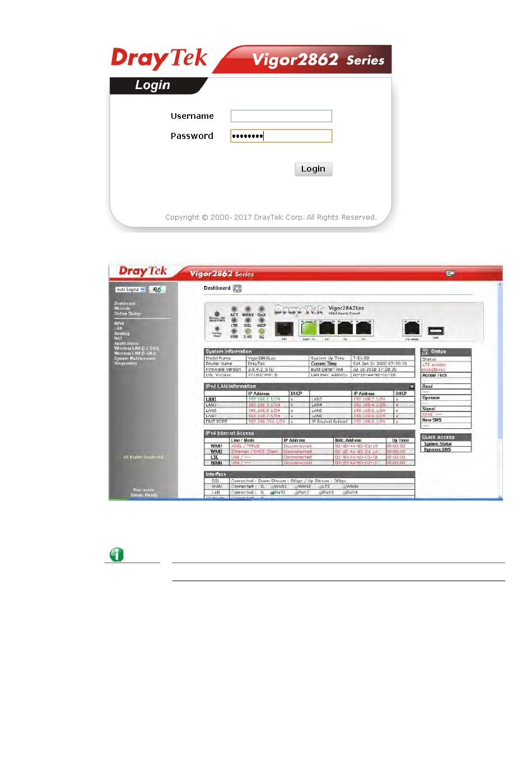Image resolution: width=532 pixels, height=778 pixels.
Task: Click the P5/WAN2 port image
Action: [412, 328]
